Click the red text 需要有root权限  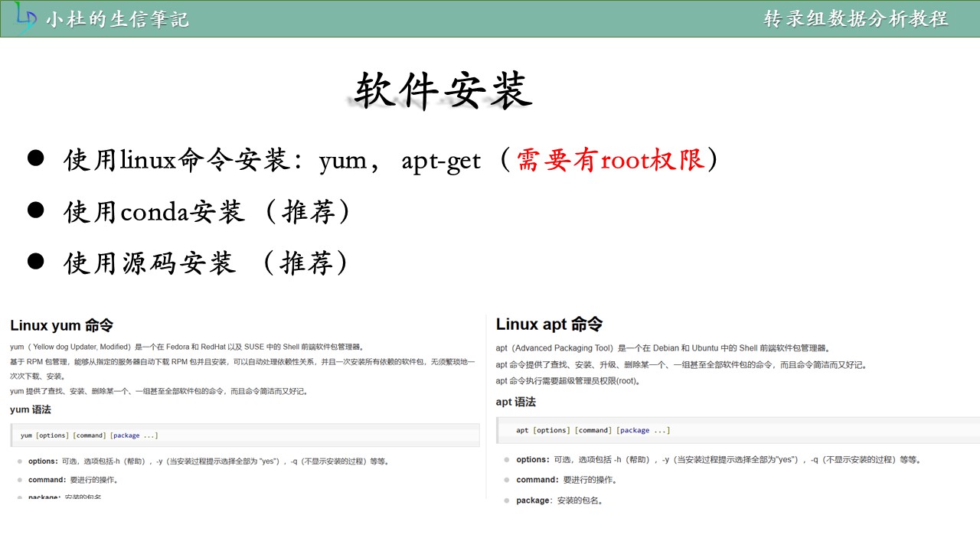(610, 160)
